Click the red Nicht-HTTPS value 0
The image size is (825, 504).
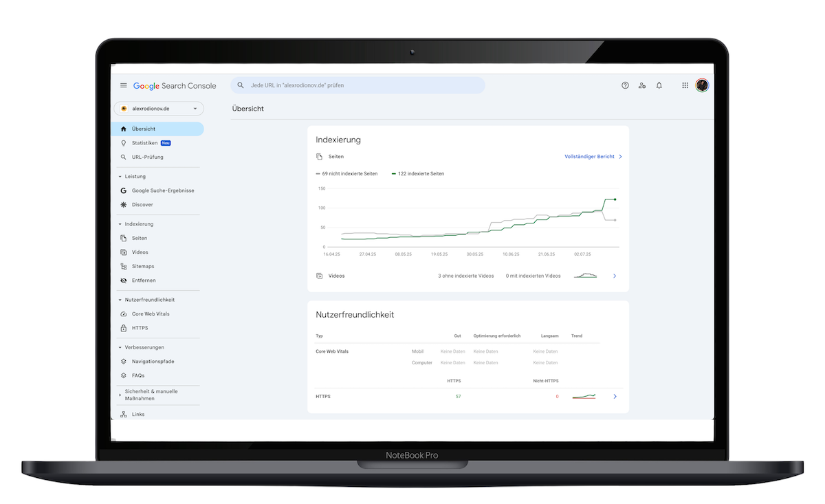click(x=557, y=397)
